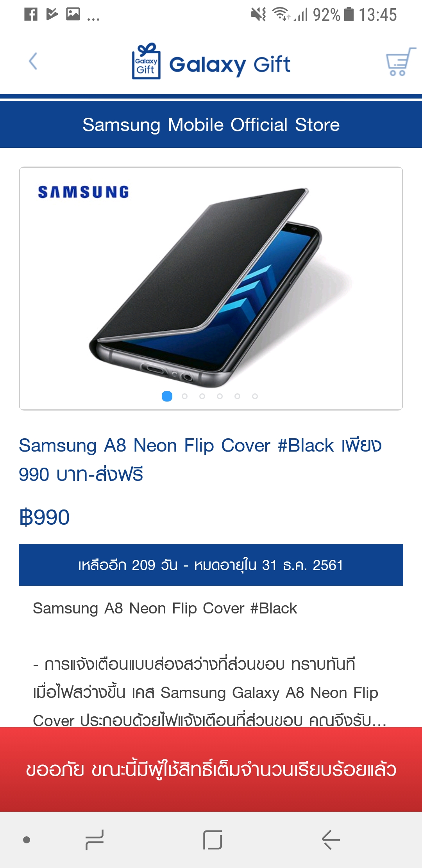Tap the Android home button
Screen dimensions: 422x868
point(213,840)
